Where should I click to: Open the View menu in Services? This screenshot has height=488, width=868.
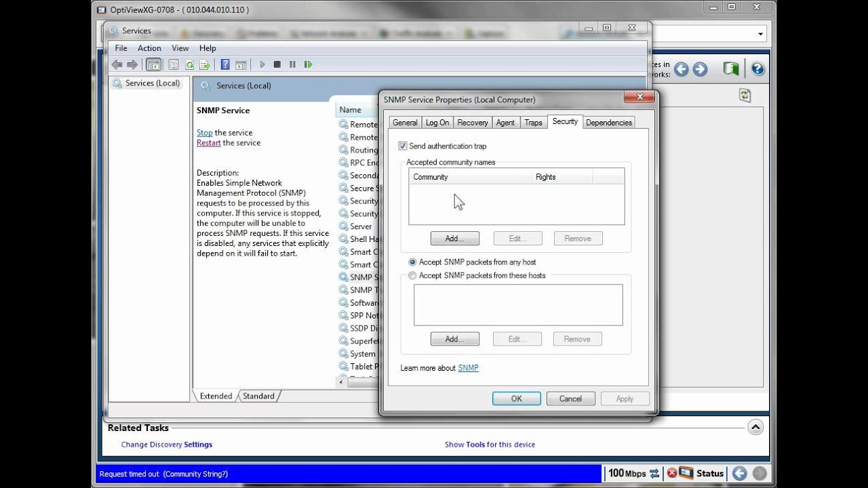pos(180,48)
